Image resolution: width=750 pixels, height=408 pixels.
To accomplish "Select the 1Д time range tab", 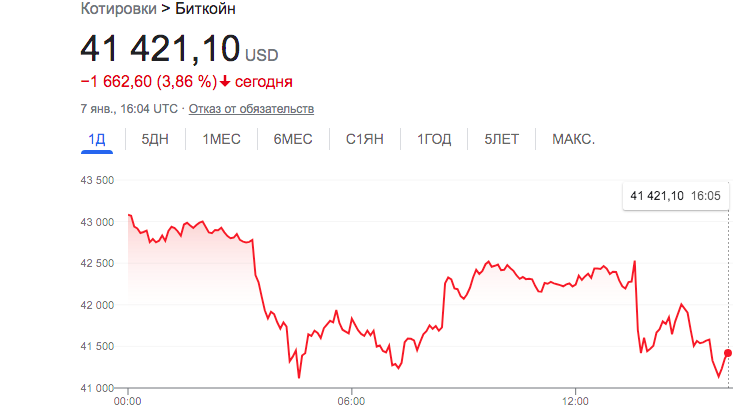I will tap(97, 139).
